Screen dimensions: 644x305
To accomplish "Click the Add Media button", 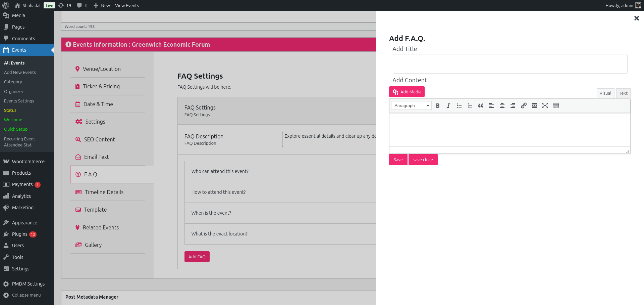I will [407, 92].
